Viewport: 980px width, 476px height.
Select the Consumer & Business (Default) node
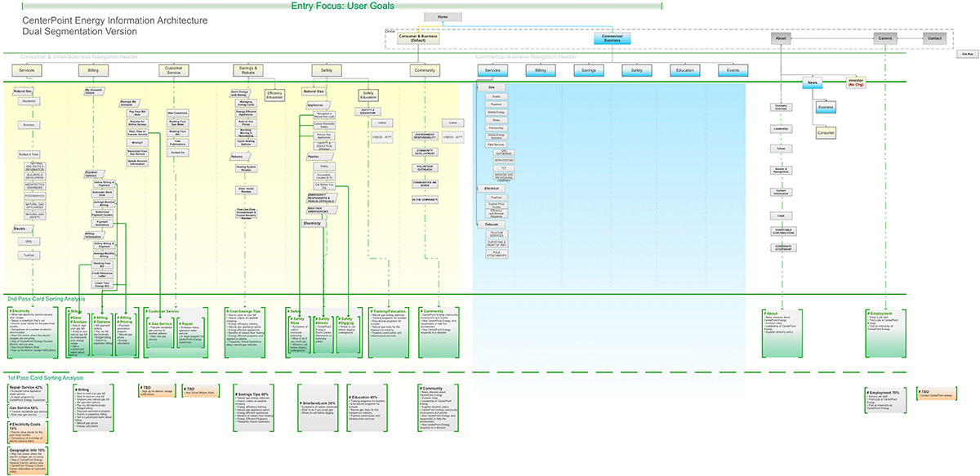click(x=419, y=38)
